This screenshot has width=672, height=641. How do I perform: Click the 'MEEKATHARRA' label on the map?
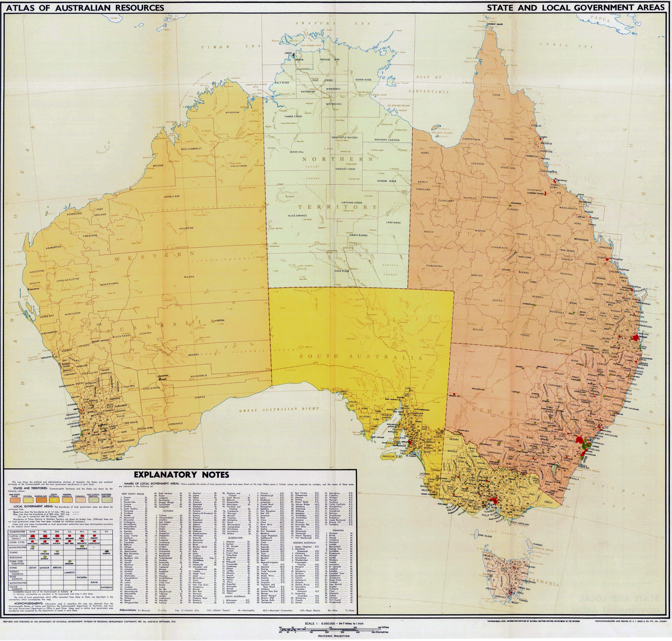[x=109, y=284]
